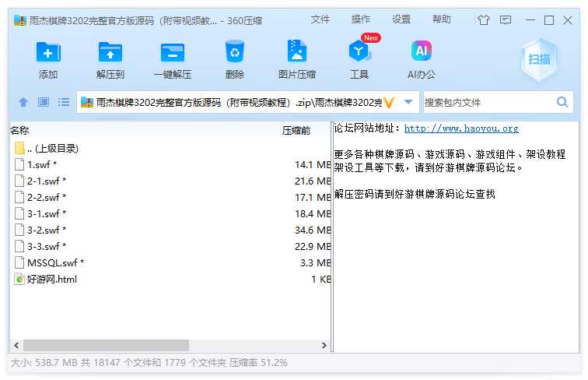Open the 操作 menu
Screen dimensions: 588x380
click(x=361, y=19)
